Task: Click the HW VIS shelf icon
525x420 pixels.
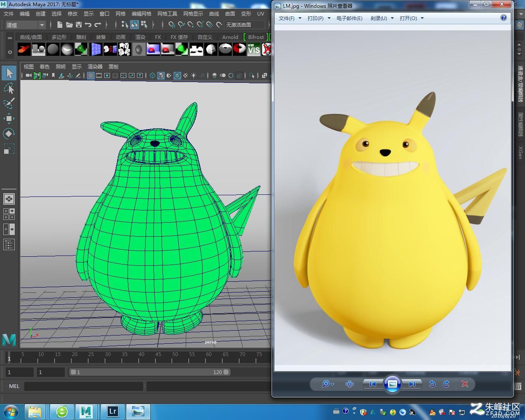Action: (254, 50)
